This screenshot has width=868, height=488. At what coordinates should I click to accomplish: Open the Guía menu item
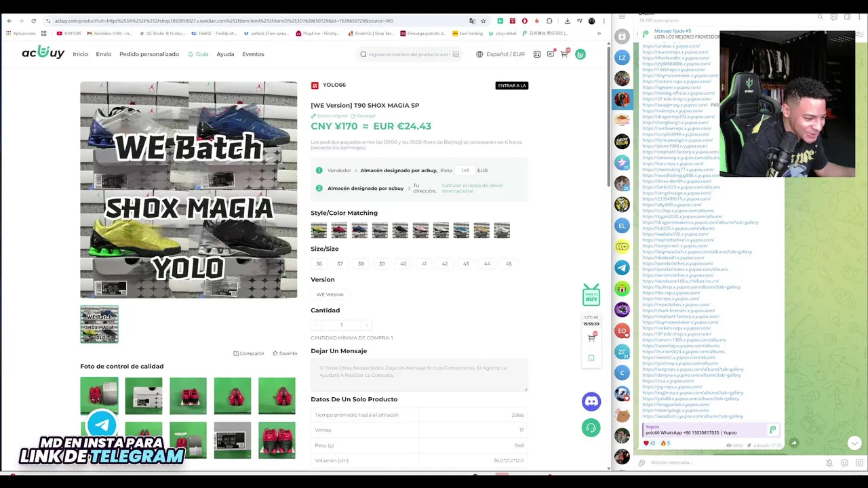click(x=198, y=54)
